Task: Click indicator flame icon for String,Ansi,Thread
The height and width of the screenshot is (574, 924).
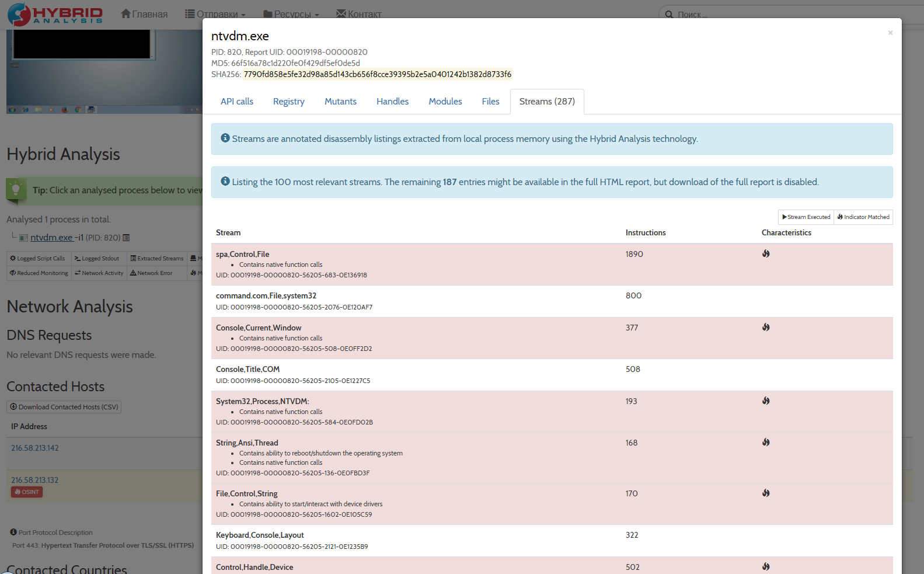Action: 766,443
